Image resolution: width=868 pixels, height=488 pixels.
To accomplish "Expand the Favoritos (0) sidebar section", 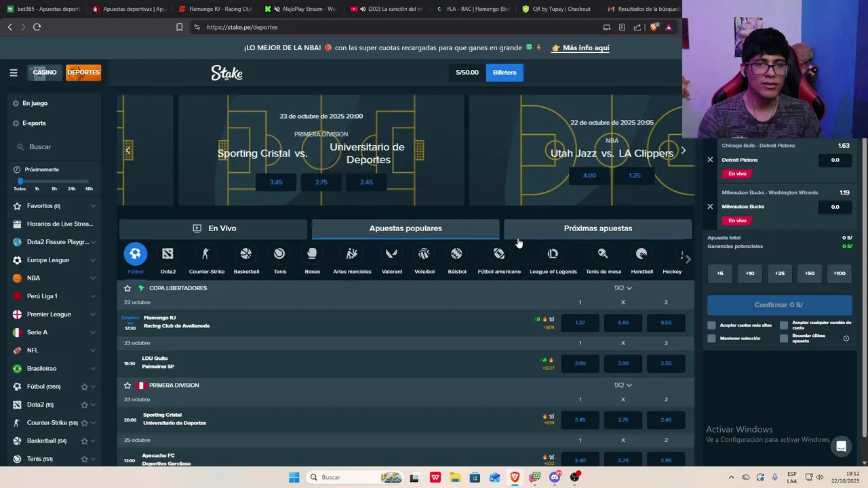I will click(93, 206).
